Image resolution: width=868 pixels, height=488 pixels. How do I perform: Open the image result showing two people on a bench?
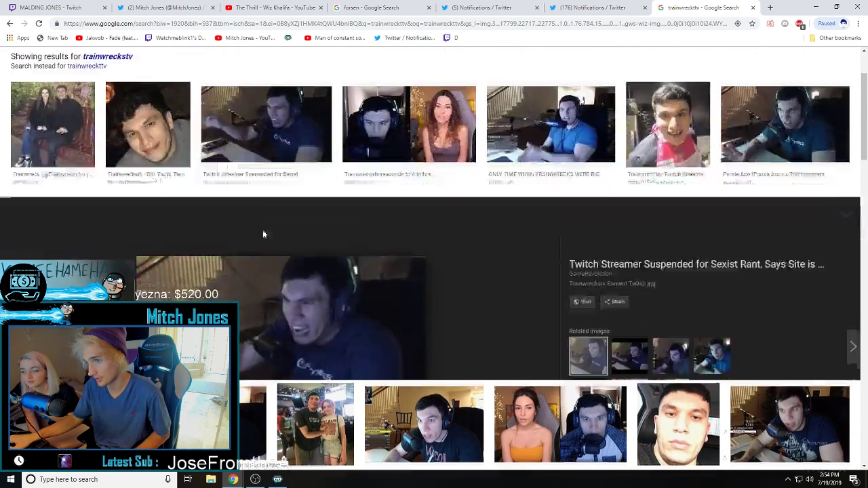click(53, 125)
